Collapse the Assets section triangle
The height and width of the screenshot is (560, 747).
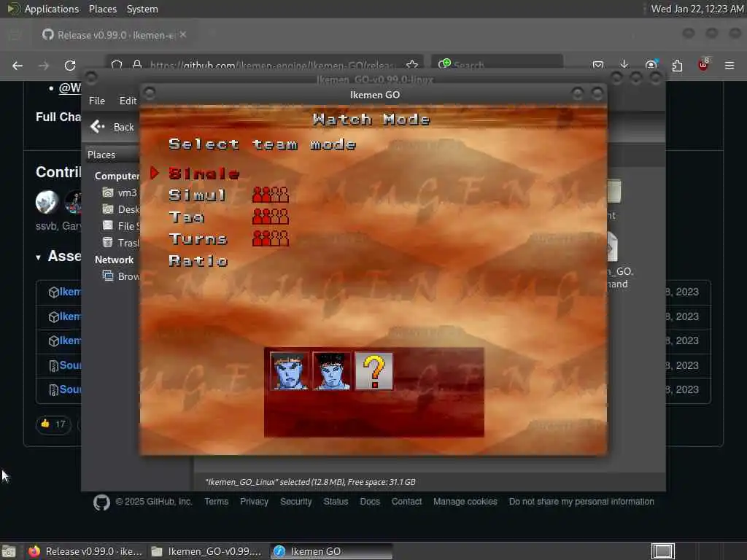38,257
